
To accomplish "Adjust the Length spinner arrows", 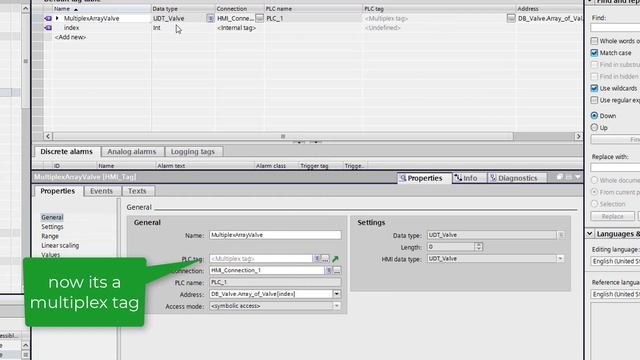I will coord(478,247).
